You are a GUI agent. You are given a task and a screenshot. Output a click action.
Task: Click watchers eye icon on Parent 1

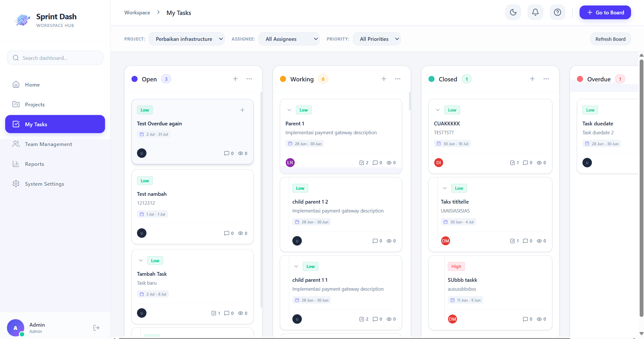[x=389, y=163]
